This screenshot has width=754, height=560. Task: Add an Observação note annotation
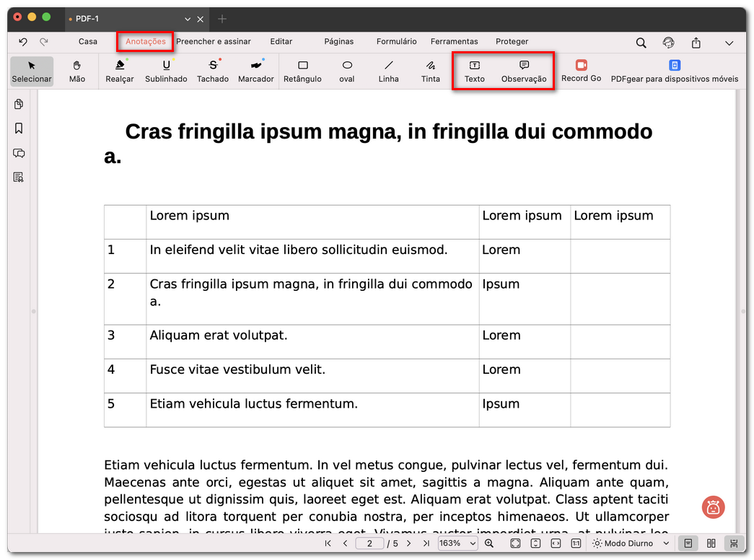tap(524, 71)
